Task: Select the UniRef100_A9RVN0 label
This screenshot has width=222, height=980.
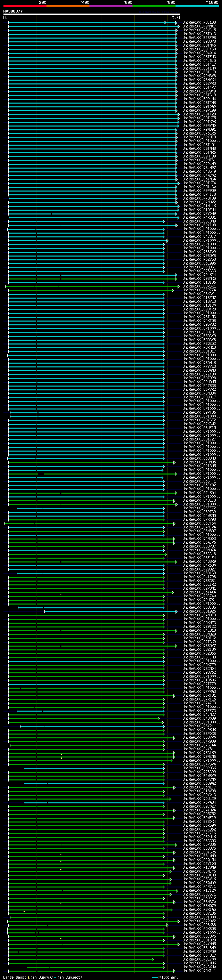Action: [x=199, y=125]
